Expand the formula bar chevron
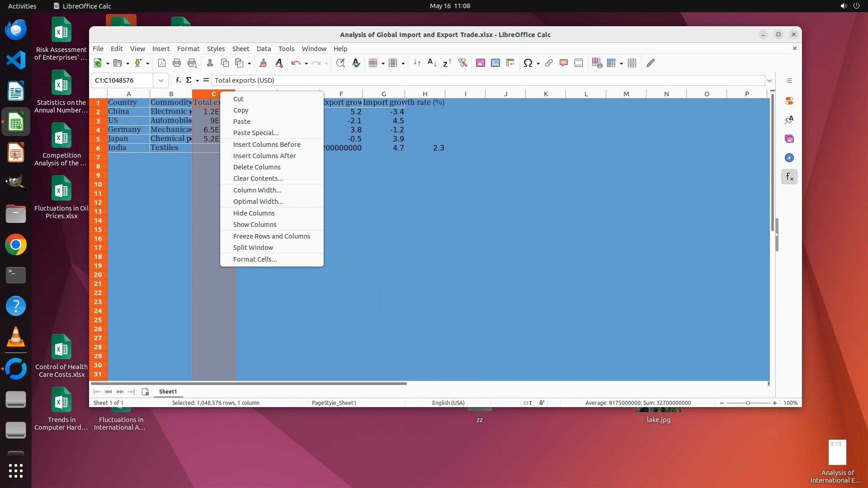Viewport: 868px width, 488px height. point(769,80)
